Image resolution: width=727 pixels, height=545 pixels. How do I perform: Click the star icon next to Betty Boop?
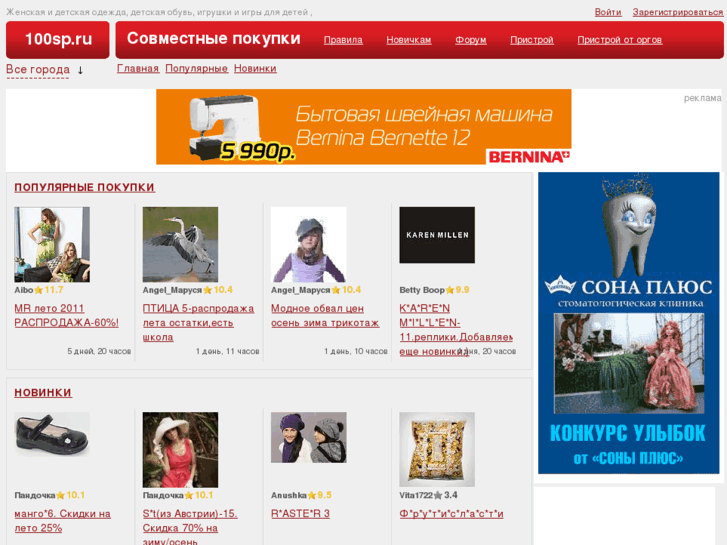click(x=450, y=290)
